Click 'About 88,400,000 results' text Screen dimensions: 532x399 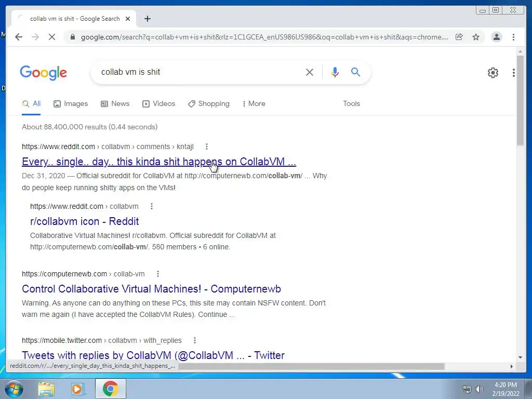coord(64,127)
